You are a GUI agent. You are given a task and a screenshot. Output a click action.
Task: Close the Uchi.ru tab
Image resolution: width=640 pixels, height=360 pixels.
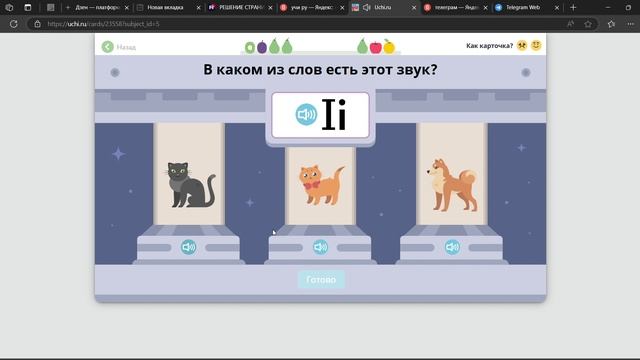click(x=414, y=8)
